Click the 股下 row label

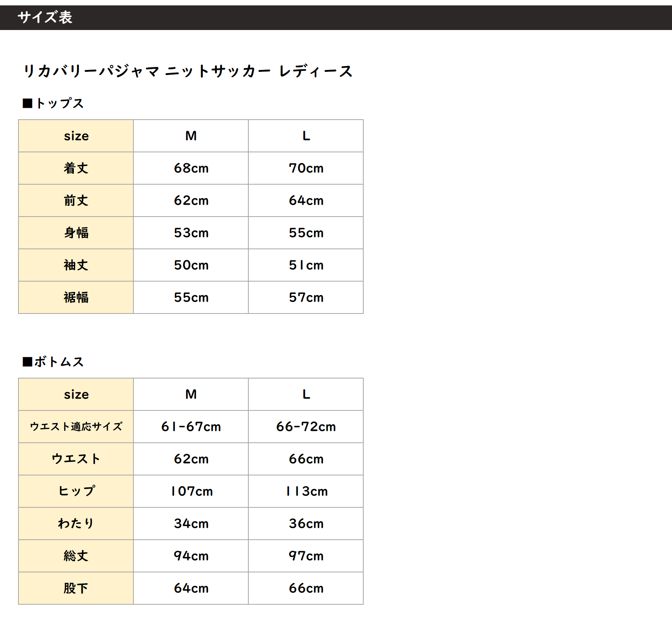(x=76, y=588)
